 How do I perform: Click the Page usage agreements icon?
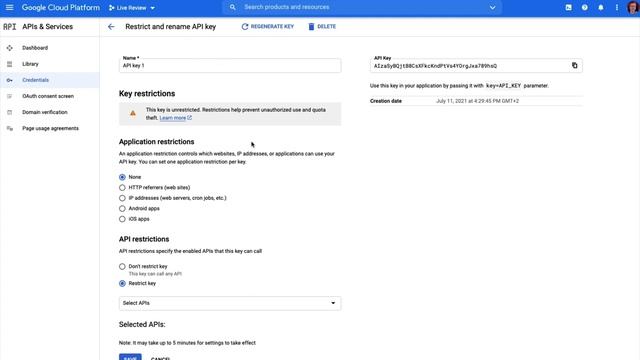(x=9, y=128)
